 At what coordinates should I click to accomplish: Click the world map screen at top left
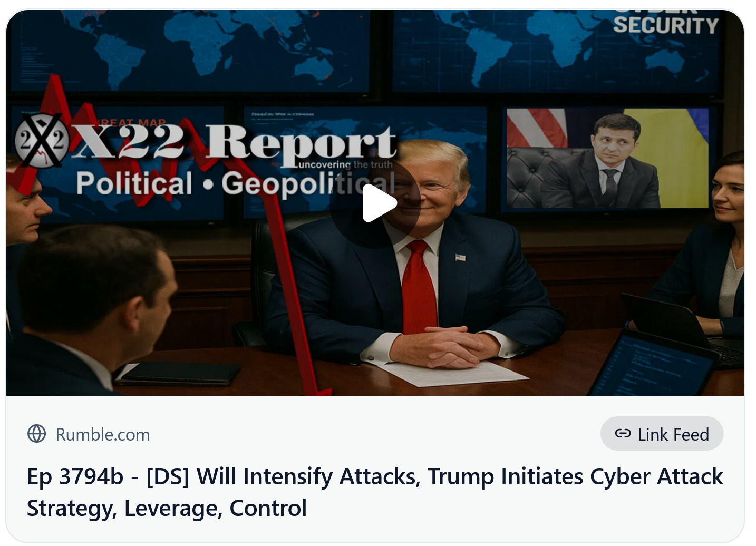(190, 50)
